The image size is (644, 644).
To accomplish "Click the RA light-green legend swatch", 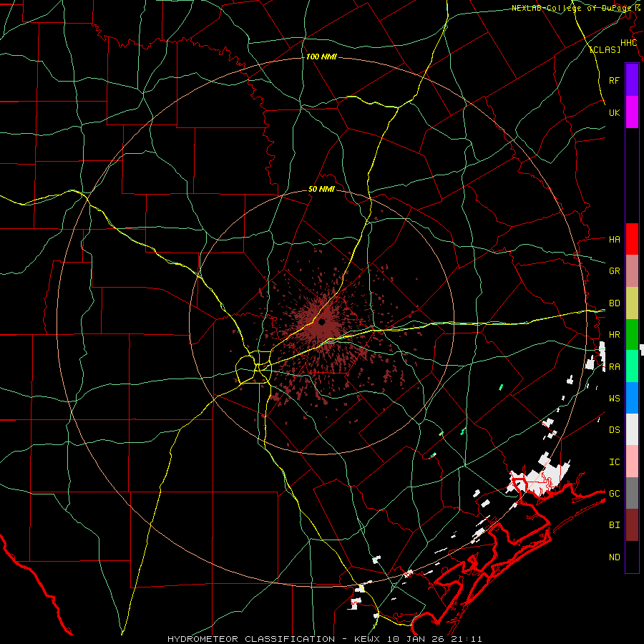I will click(632, 366).
